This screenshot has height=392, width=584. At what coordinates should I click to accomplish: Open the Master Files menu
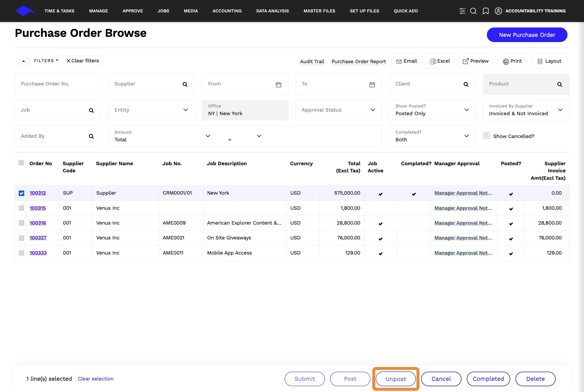tap(320, 11)
